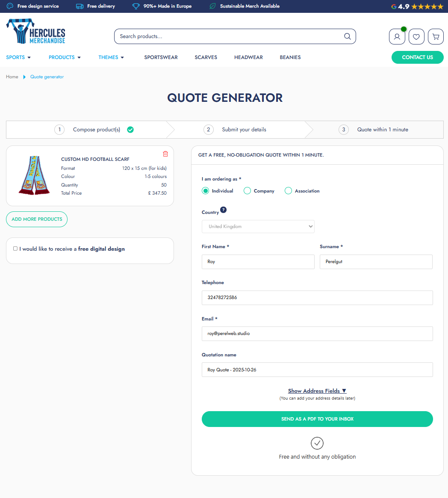
Task: Open the Country dropdown
Action: coord(258,227)
